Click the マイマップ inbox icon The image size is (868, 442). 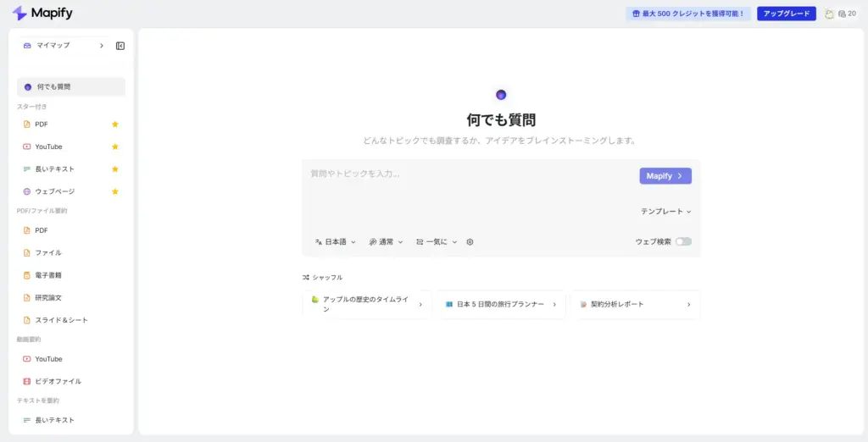click(x=27, y=46)
